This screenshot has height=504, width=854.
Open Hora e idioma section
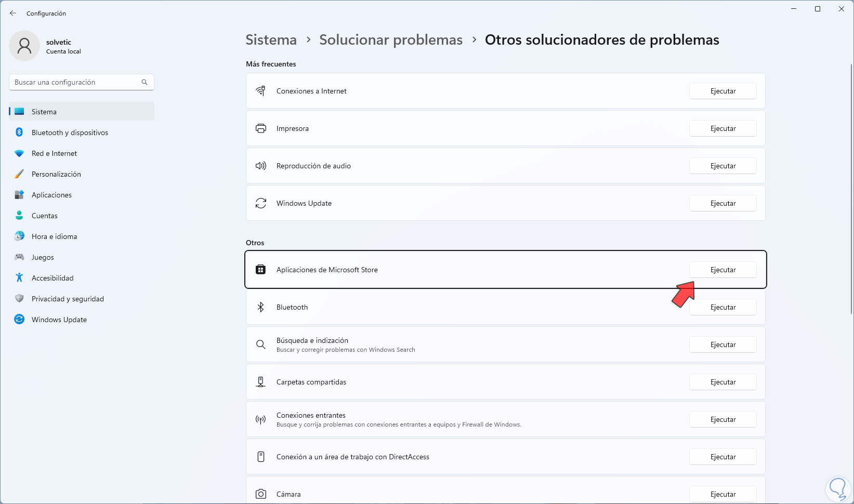tap(54, 236)
